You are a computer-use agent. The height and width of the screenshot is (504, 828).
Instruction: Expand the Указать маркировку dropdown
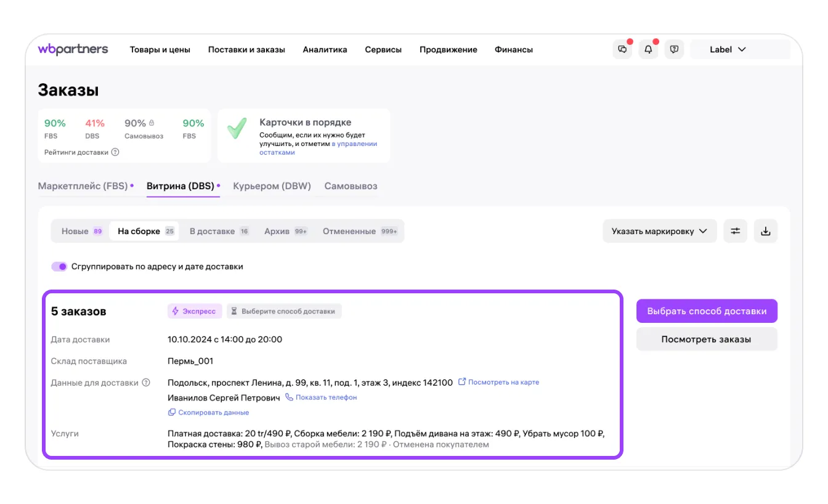point(659,231)
